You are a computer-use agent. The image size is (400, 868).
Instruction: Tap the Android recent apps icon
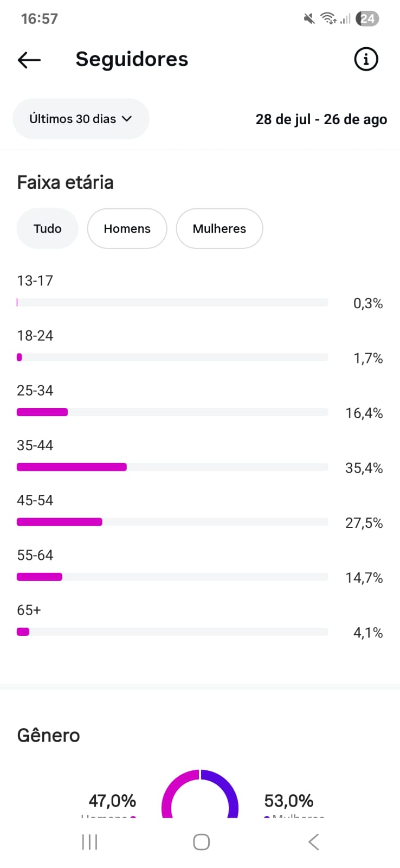click(89, 842)
